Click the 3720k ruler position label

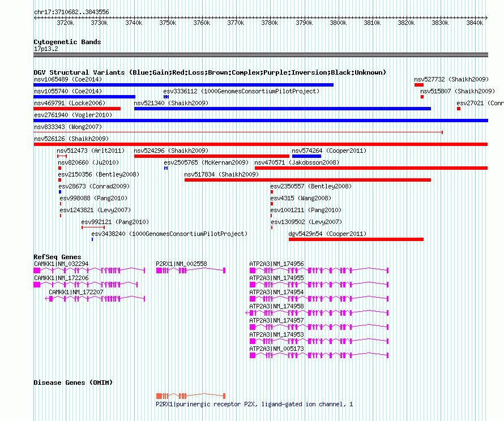(65, 23)
